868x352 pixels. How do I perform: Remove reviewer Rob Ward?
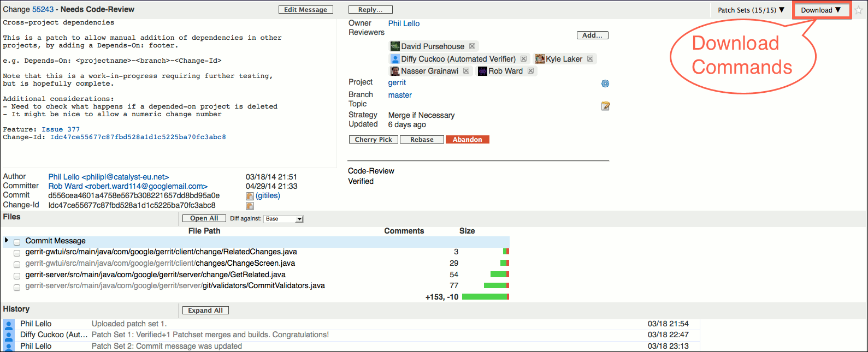(530, 71)
